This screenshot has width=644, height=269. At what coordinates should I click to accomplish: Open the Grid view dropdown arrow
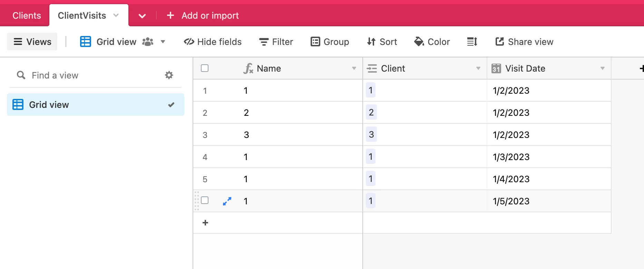pyautogui.click(x=163, y=42)
